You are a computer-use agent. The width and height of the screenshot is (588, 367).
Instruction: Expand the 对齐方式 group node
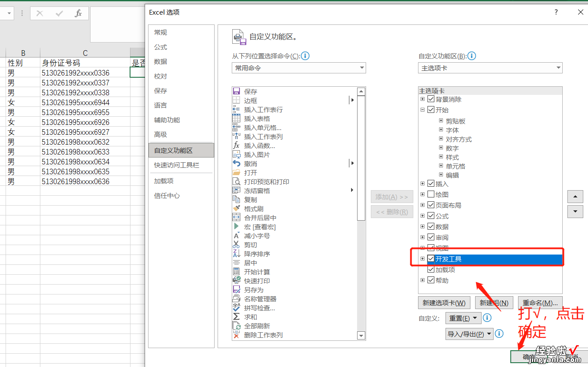441,139
